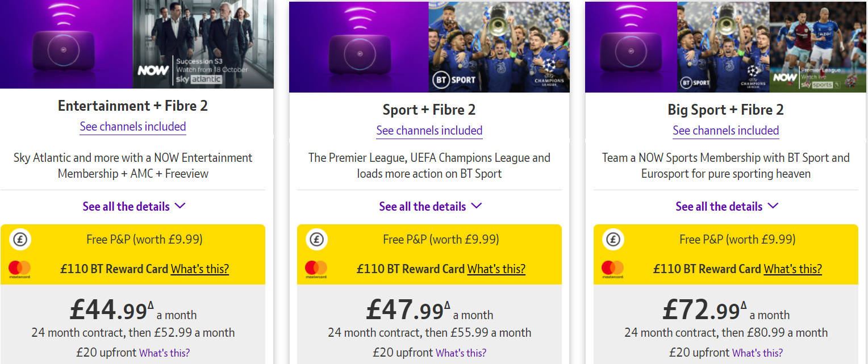Screen dimensions: 868x364
Task: Click the pound icon in Big Sport card
Action: [x=614, y=240]
